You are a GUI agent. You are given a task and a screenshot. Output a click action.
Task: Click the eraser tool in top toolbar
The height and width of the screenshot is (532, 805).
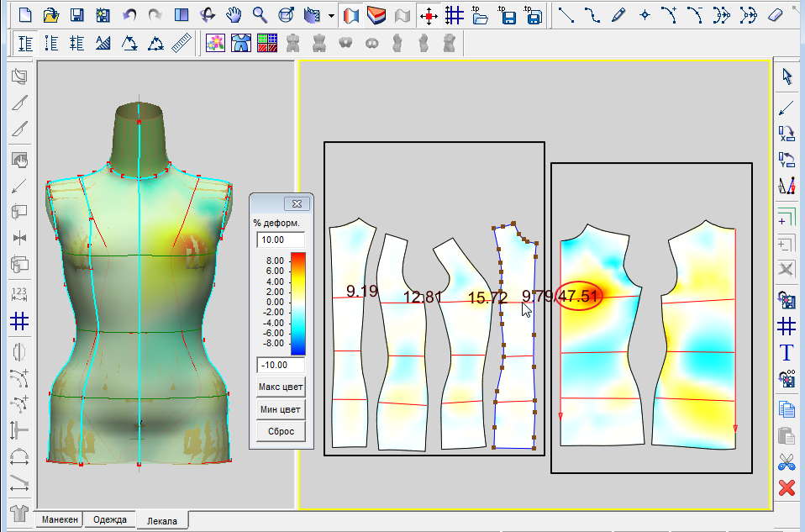775,15
